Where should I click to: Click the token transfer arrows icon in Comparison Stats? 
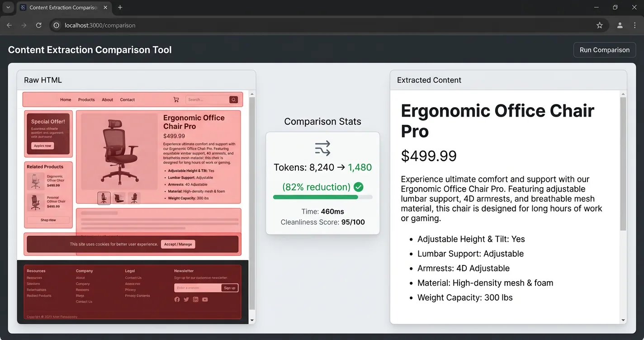pos(322,147)
